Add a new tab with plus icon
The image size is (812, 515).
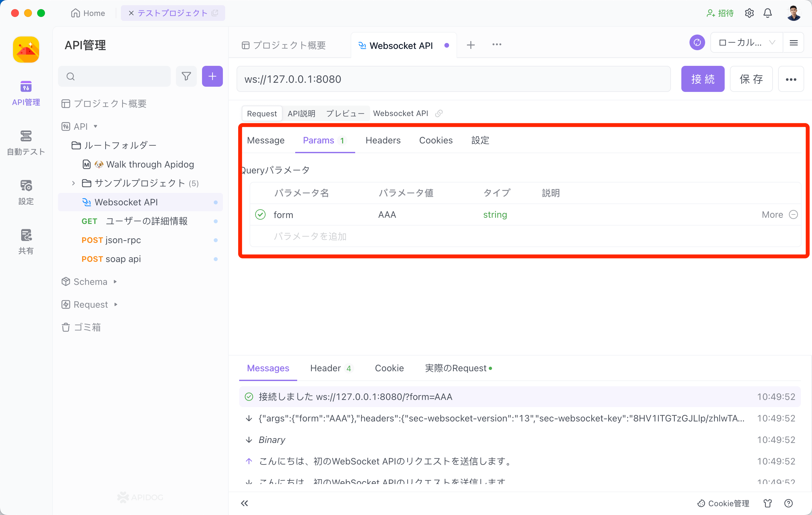[471, 45]
